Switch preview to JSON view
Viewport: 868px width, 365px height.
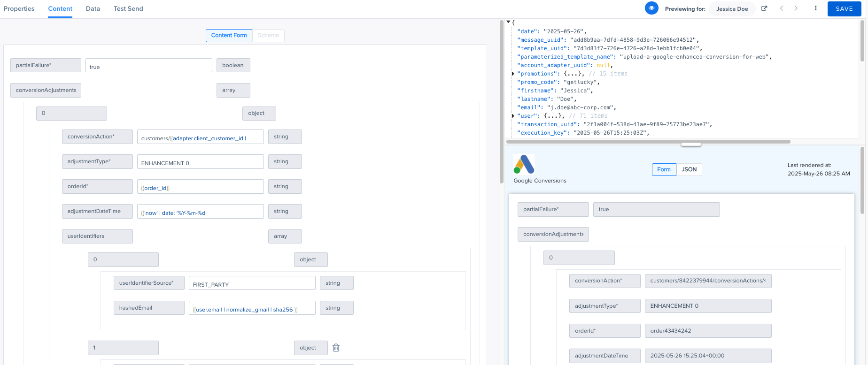tap(689, 169)
